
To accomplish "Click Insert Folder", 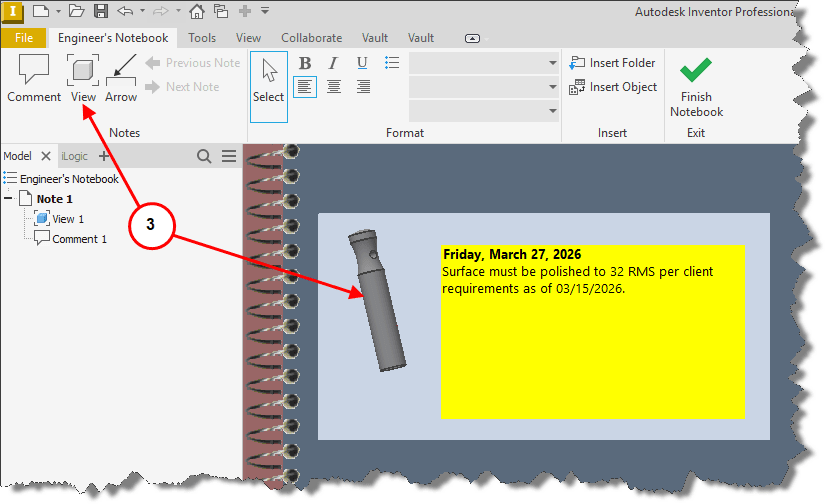I will tap(612, 63).
